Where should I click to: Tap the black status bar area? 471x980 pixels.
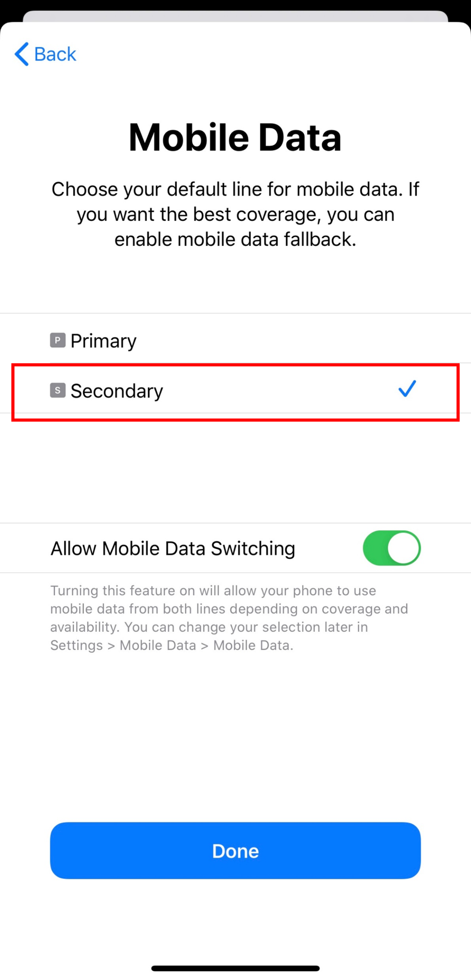pos(235,4)
